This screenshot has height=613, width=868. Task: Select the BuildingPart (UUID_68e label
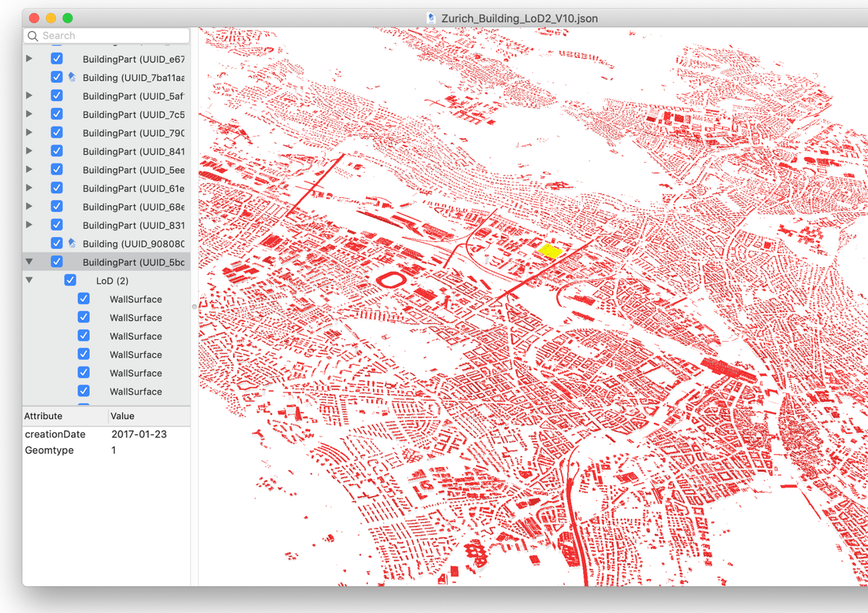(134, 207)
